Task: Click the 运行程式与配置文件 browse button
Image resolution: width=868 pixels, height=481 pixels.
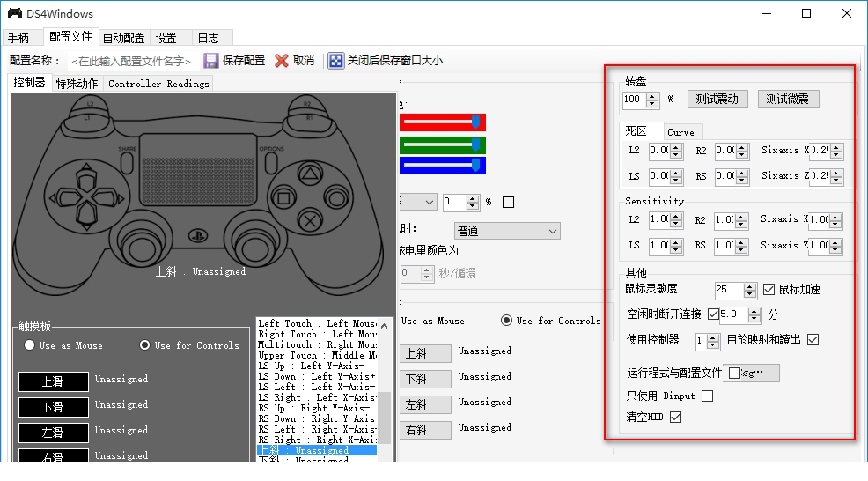Action: (x=753, y=373)
